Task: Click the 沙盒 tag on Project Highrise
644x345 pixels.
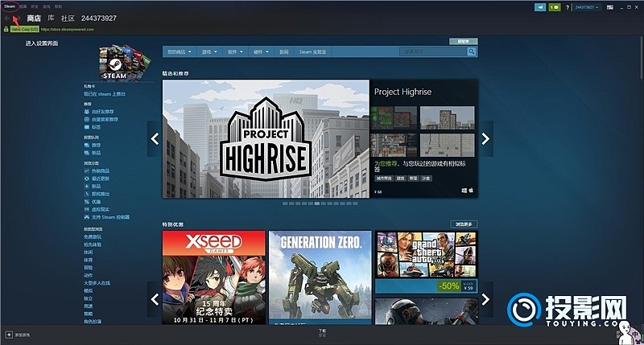Action: 427,179
